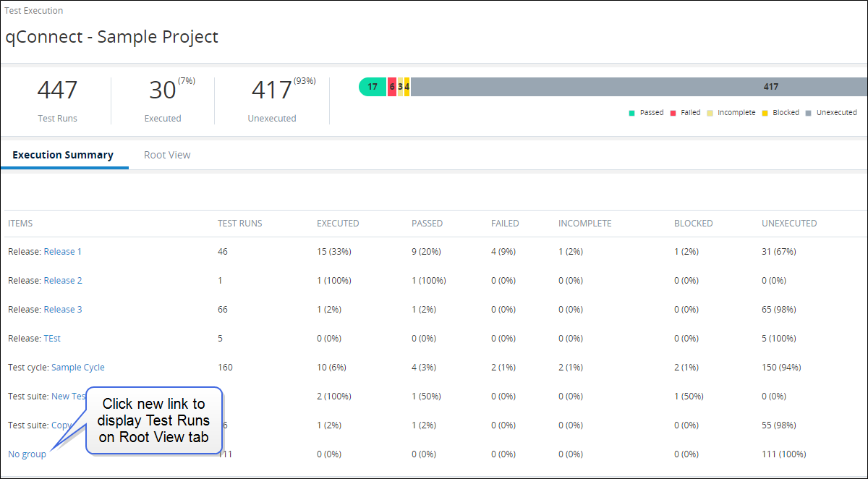
Task: Click the green Passed legend color square
Action: (632, 113)
